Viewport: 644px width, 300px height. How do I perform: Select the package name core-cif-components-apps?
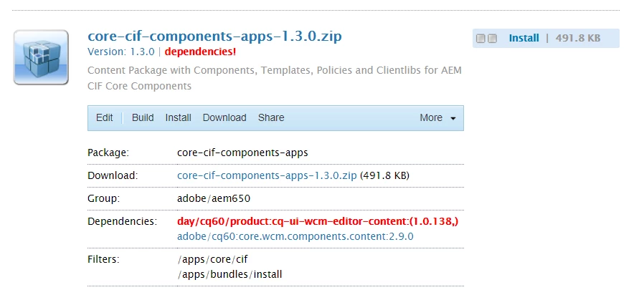click(242, 153)
